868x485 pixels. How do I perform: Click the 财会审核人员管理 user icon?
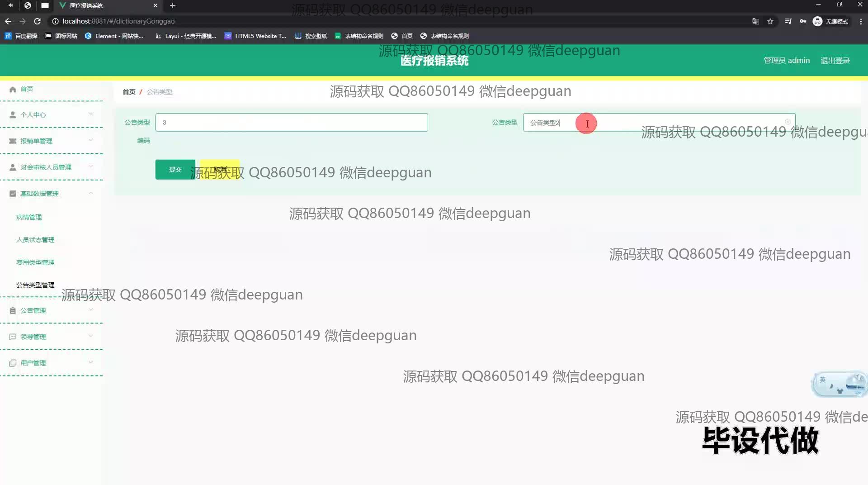(x=13, y=167)
